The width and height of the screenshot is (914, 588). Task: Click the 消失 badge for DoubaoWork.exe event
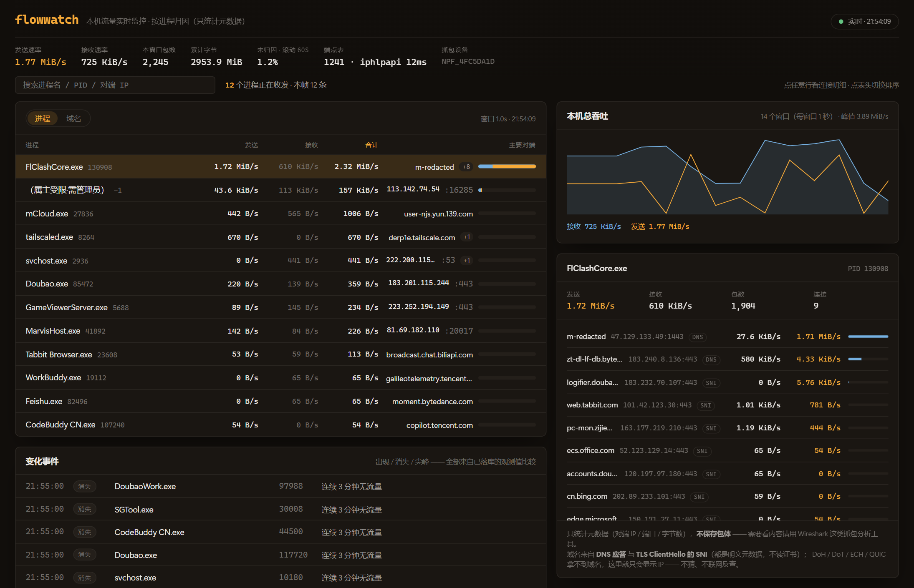pos(85,487)
